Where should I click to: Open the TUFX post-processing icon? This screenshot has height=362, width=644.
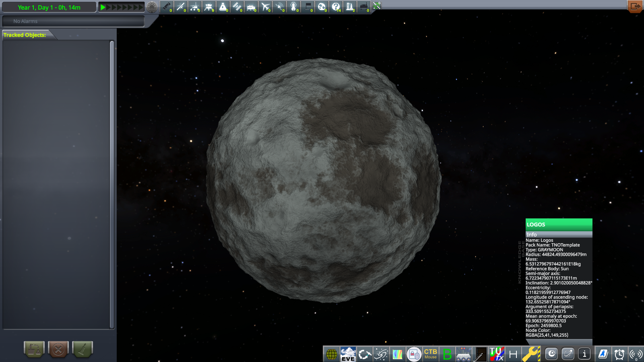496,354
